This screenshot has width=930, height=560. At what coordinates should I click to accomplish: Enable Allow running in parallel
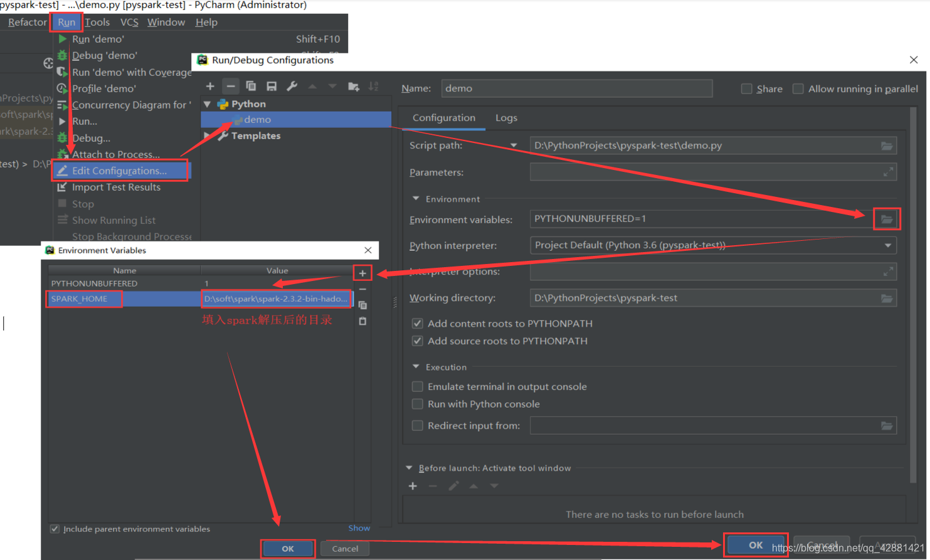[798, 89]
